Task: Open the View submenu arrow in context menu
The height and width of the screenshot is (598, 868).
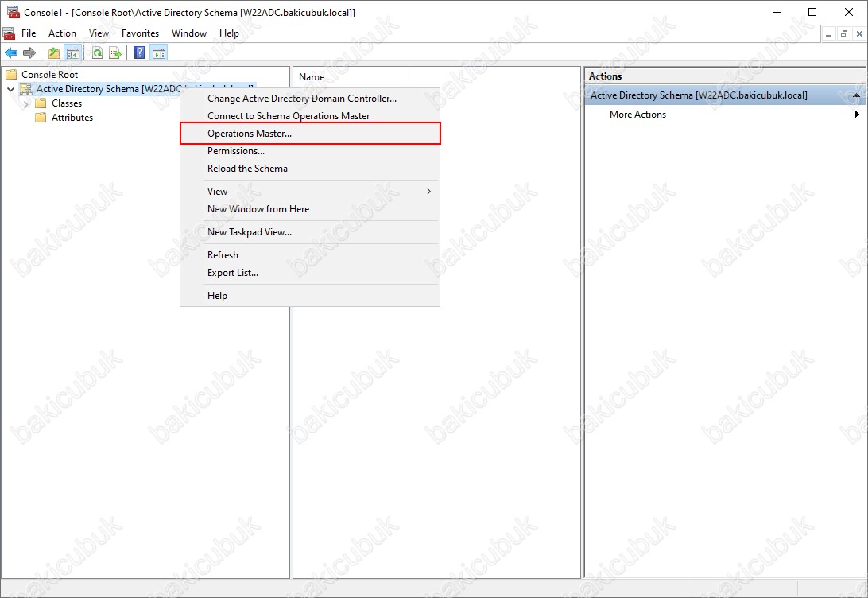Action: pyautogui.click(x=428, y=192)
